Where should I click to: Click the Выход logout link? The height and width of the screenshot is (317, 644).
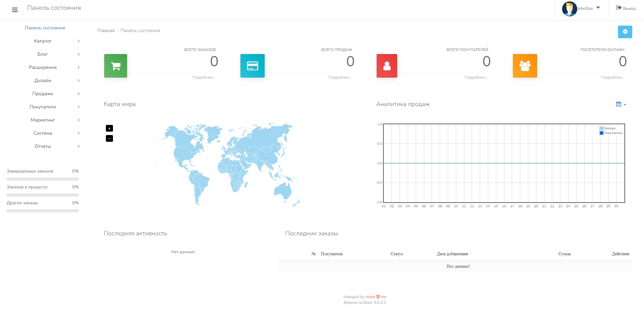tap(626, 8)
